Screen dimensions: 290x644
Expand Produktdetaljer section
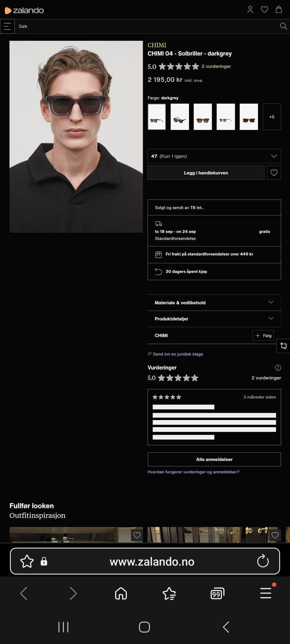(214, 319)
